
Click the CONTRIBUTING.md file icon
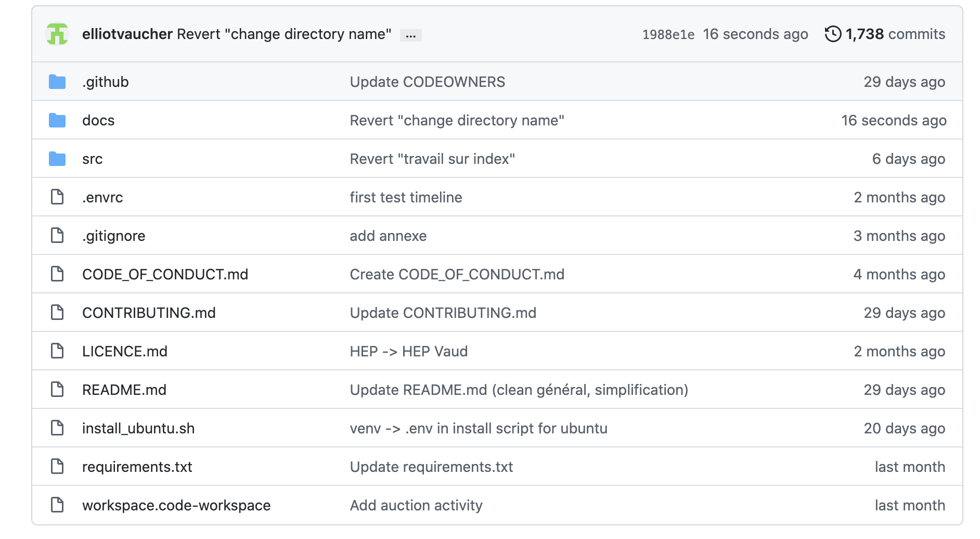click(57, 313)
